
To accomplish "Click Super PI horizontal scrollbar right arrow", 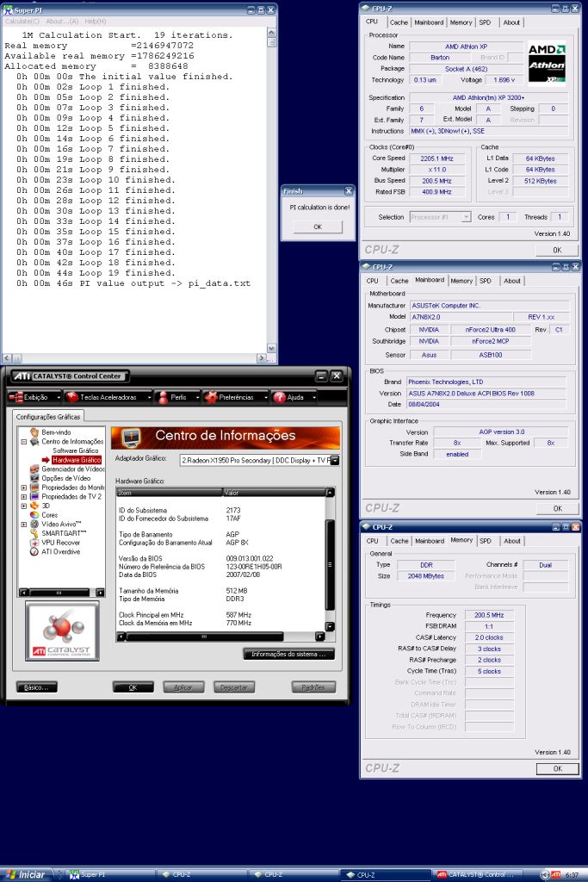I will pyautogui.click(x=262, y=357).
